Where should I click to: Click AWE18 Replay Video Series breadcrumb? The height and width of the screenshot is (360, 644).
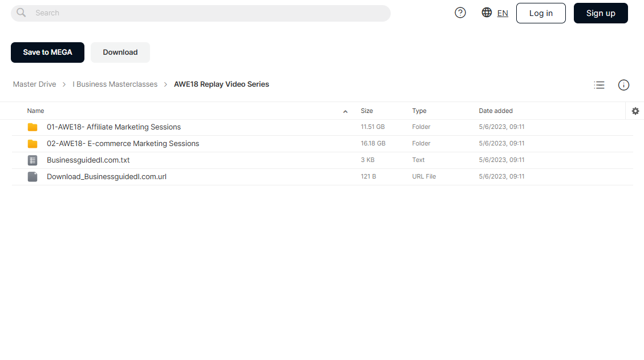[x=221, y=84]
